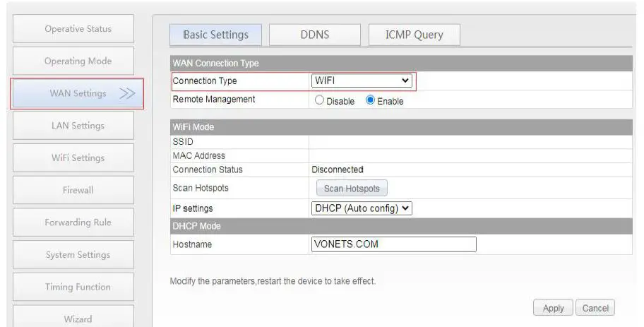Select the Enable radio for Remote Management
Image resolution: width=644 pixels, height=327 pixels.
370,101
